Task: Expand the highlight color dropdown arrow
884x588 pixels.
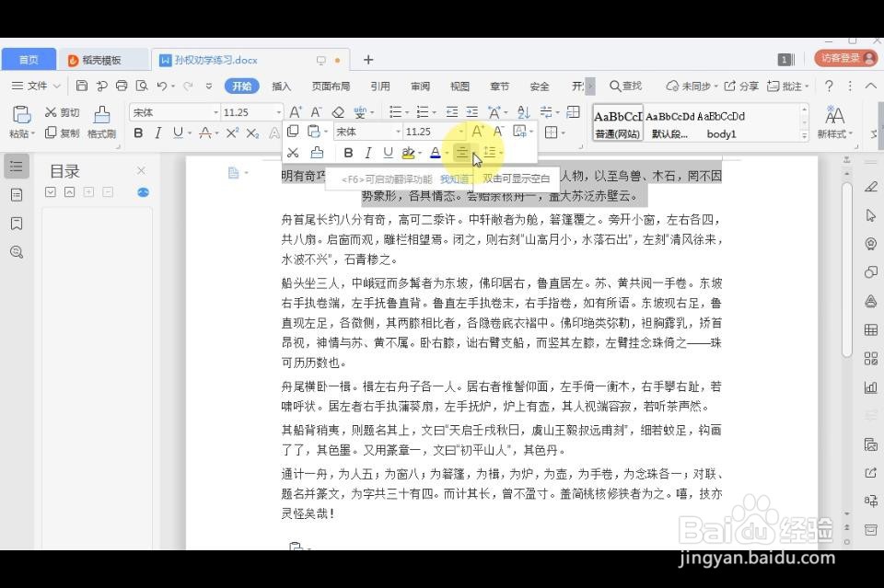Action: [x=421, y=152]
